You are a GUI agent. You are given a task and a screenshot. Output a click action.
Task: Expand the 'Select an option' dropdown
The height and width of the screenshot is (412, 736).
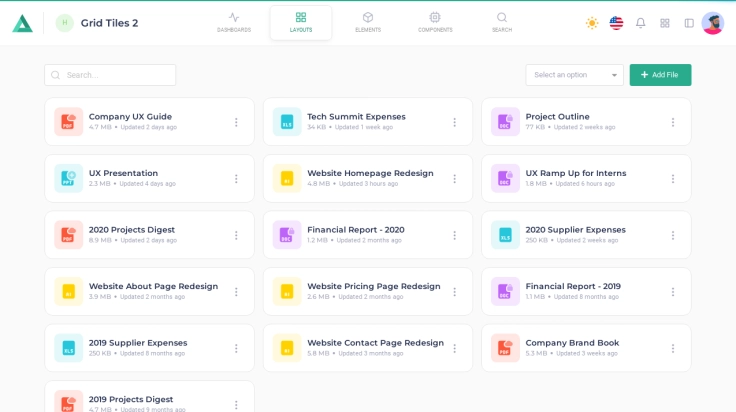pos(574,75)
